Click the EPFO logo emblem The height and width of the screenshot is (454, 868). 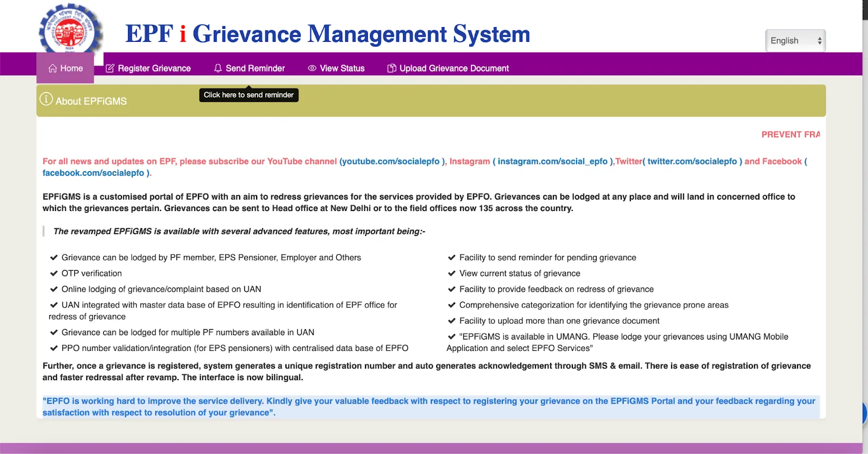pyautogui.click(x=70, y=30)
